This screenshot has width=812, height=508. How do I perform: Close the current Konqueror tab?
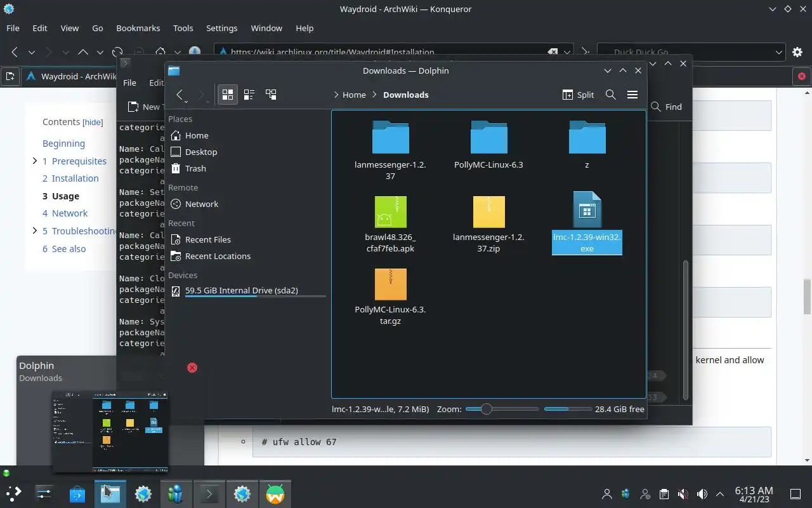pyautogui.click(x=802, y=76)
